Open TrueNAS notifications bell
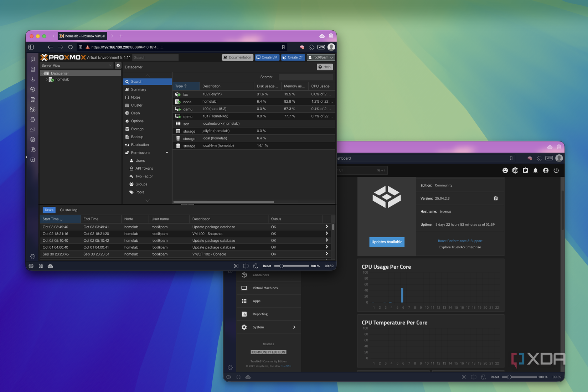 click(x=535, y=170)
